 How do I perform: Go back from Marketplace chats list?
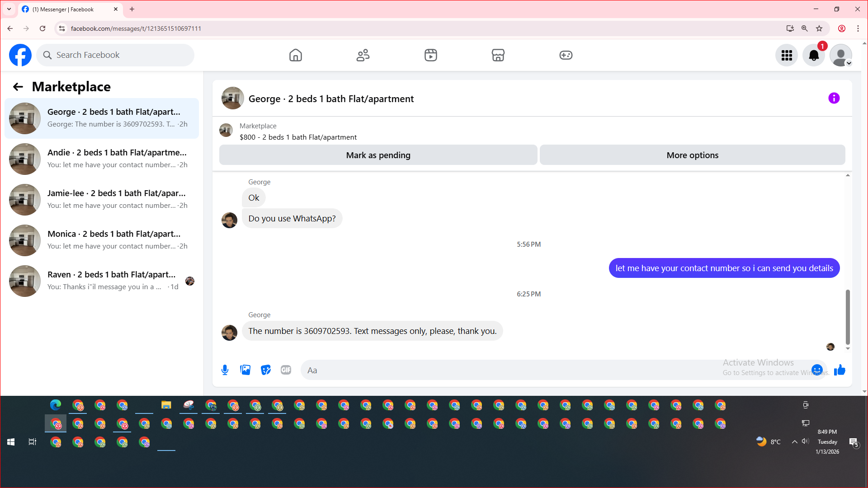18,87
